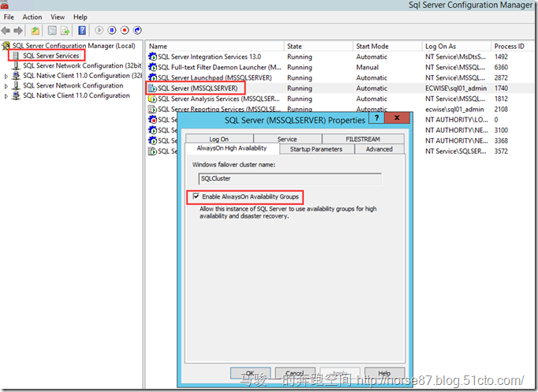Sort by the State column header
Viewport: 538px width, 392px height.
[319, 47]
